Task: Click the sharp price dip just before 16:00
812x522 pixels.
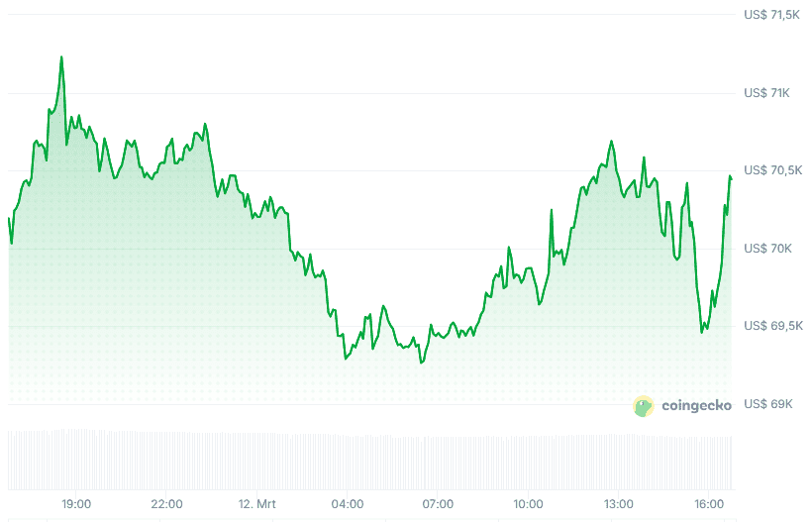Action: click(x=702, y=332)
